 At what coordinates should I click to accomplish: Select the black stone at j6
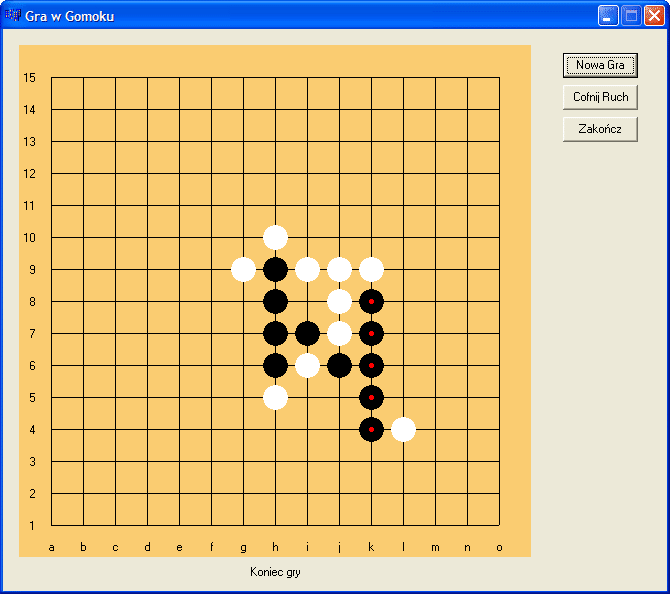point(339,365)
